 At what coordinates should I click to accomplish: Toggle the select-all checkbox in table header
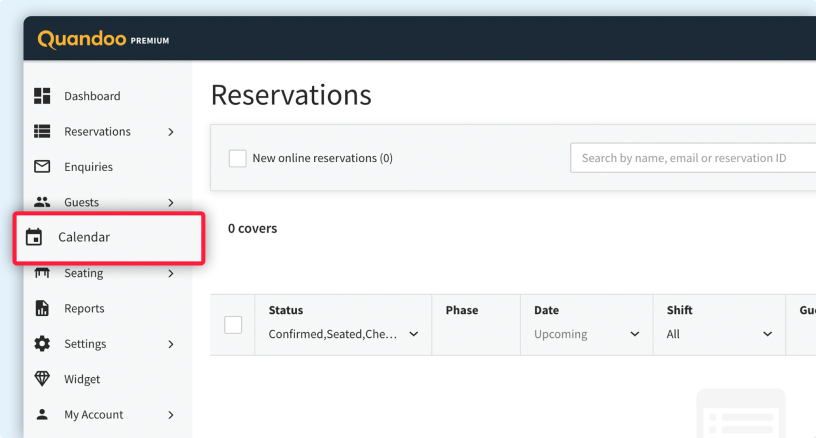[x=233, y=324]
